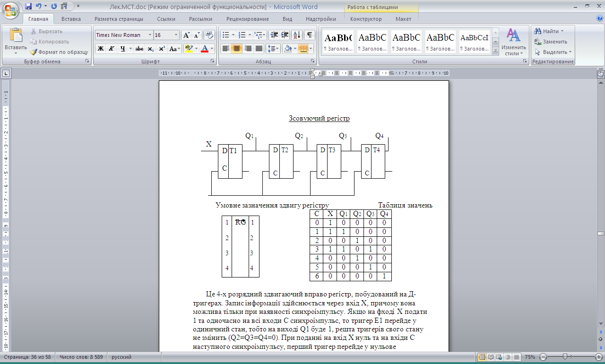Open Word help icon
Viewport: 605px width, 364px height.
(x=599, y=18)
